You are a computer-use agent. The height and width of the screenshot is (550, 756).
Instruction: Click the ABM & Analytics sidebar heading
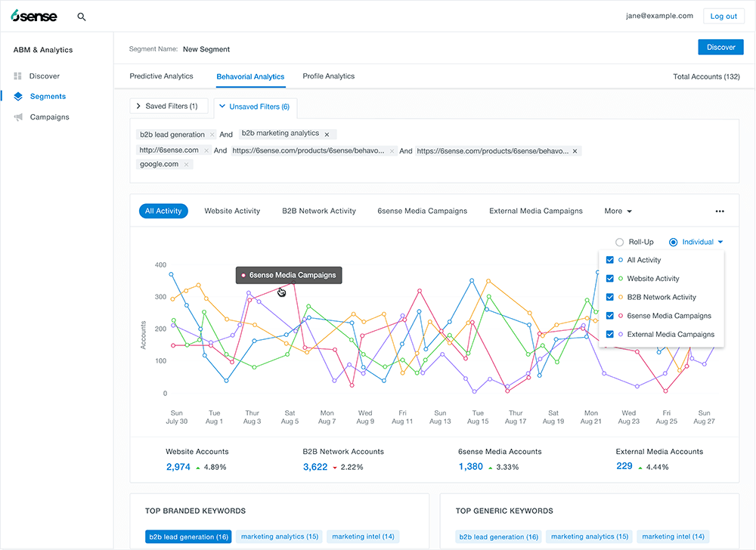(x=43, y=50)
